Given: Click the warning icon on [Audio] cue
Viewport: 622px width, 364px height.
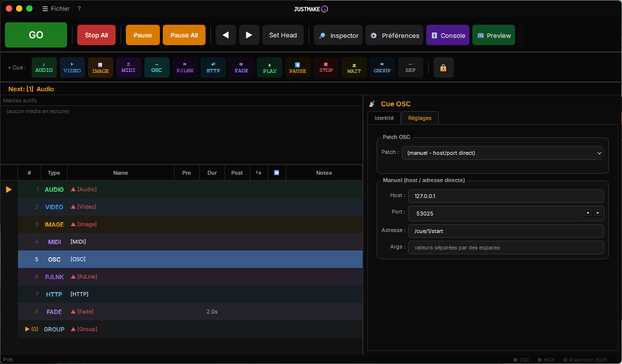Looking at the screenshot, I should pyautogui.click(x=73, y=189).
